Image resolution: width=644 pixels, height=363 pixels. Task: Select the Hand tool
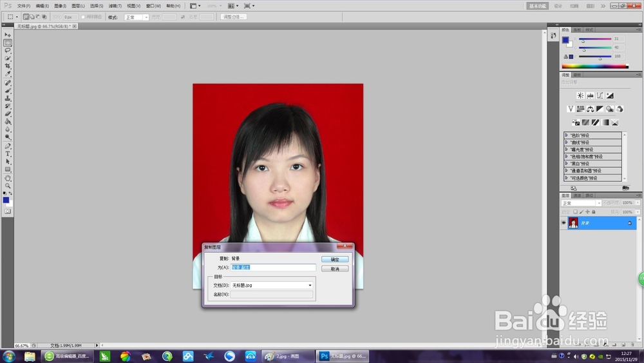click(x=8, y=178)
